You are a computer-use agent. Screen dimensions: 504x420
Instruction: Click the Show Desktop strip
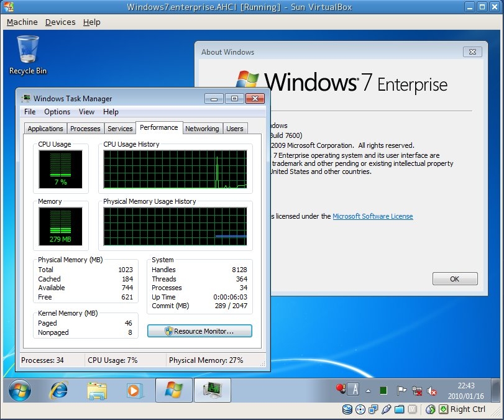pyautogui.click(x=496, y=390)
